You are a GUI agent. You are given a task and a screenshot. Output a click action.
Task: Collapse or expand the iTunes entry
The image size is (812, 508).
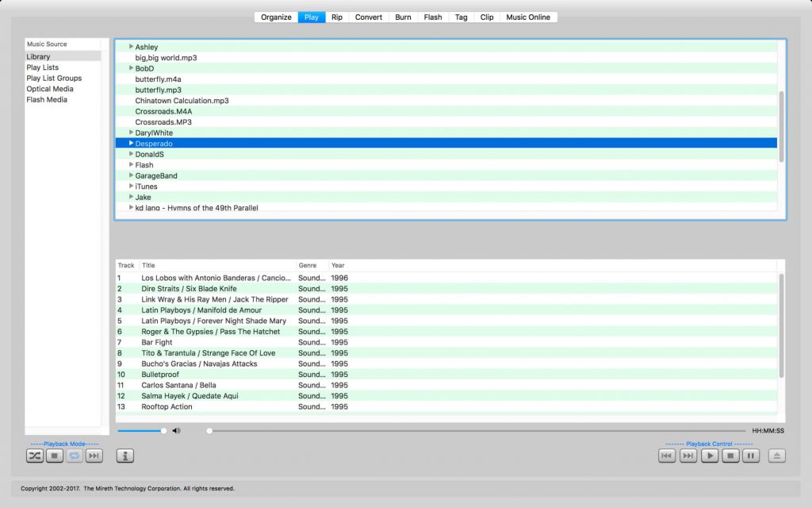132,186
